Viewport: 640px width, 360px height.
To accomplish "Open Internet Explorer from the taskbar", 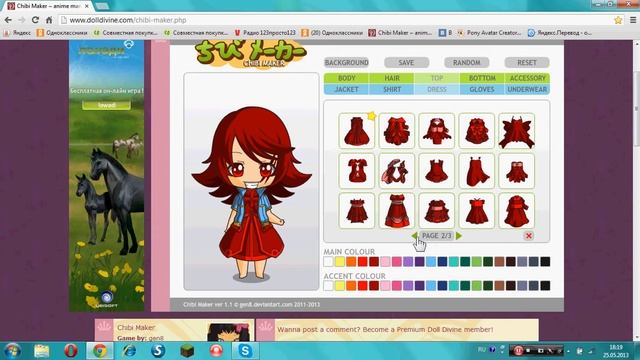I will click(x=129, y=351).
